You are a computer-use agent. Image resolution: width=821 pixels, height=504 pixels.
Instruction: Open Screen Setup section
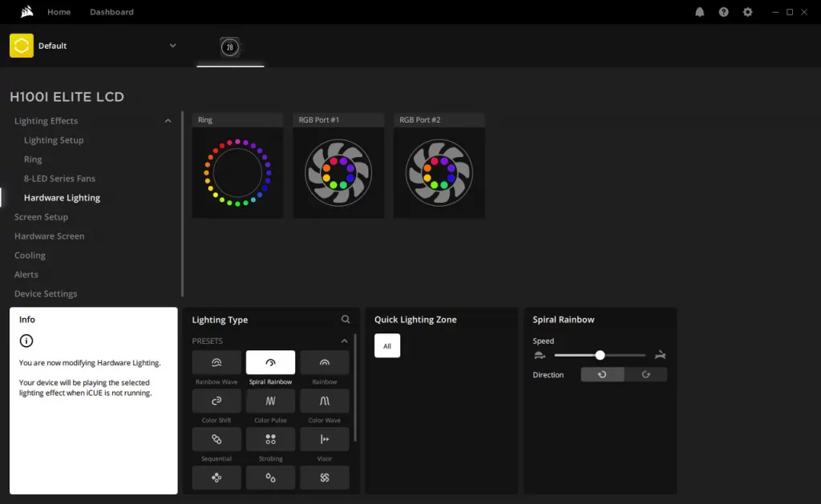(41, 216)
